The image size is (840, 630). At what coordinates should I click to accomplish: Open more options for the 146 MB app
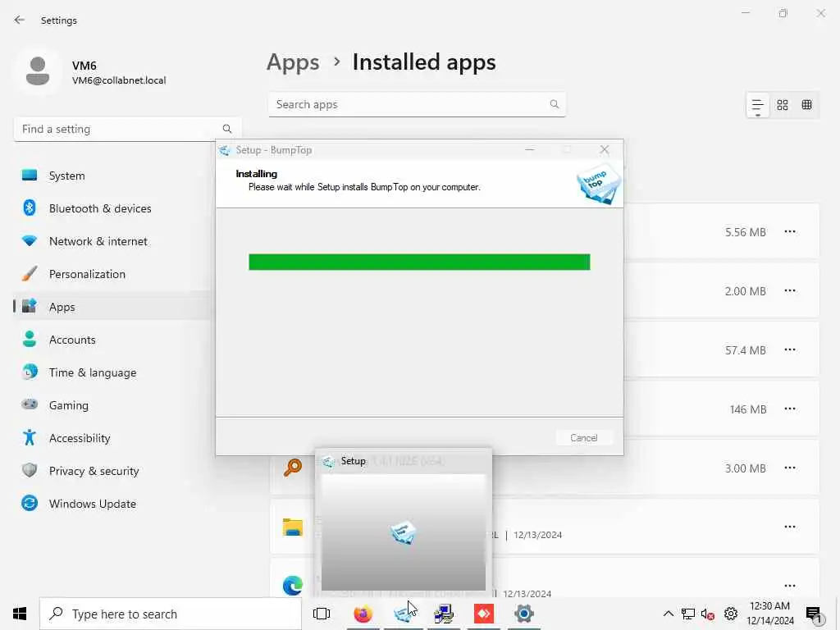(790, 409)
